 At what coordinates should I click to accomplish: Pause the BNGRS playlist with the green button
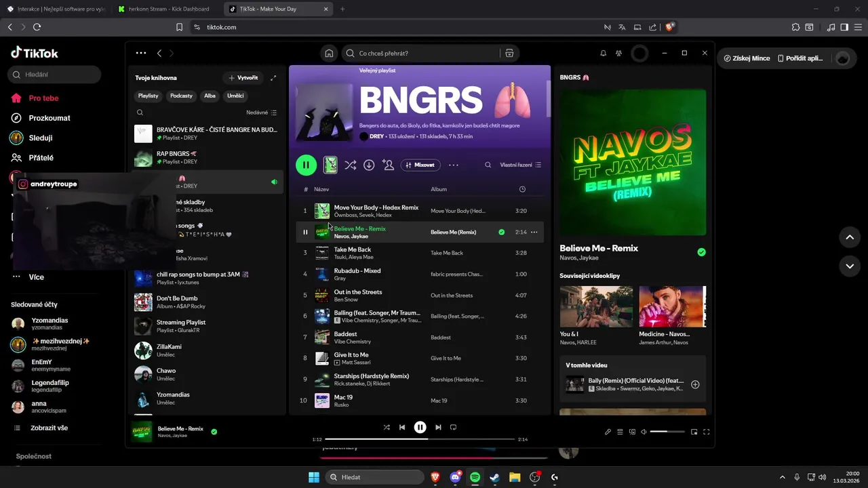point(306,165)
